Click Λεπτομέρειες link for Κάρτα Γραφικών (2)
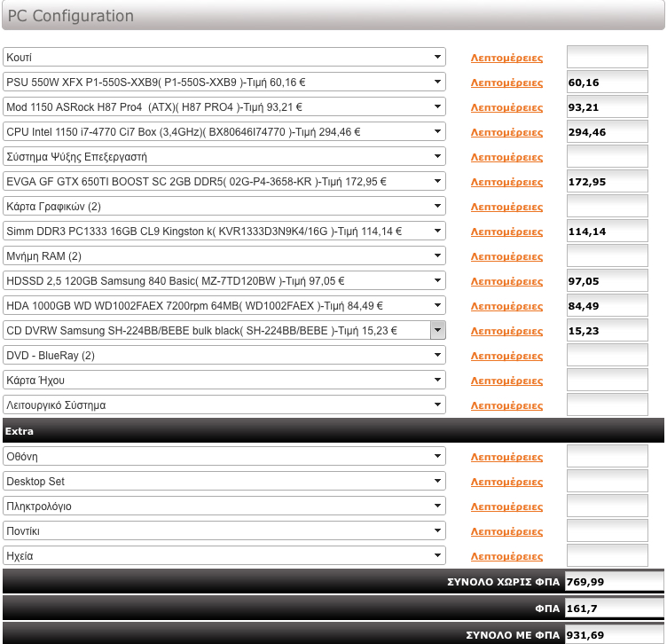667x644 pixels. [506, 207]
